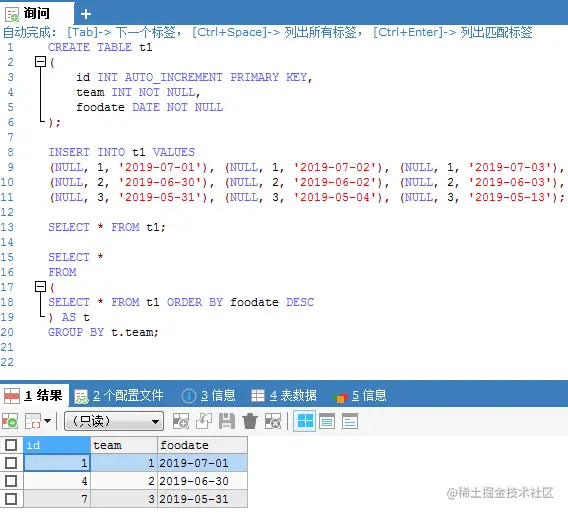Screen dimensions: 568x514
Task: Select the cell with date 2019-06-30
Action: click(x=202, y=481)
